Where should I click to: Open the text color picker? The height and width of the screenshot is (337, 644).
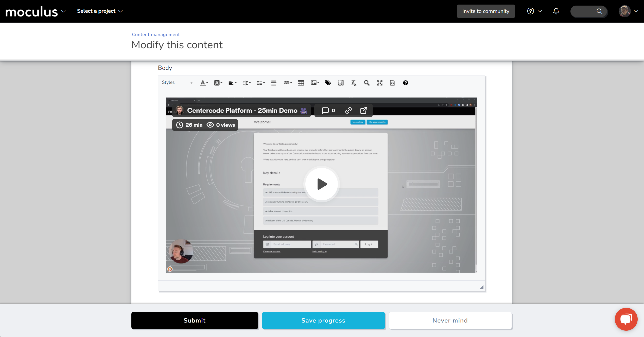(204, 83)
